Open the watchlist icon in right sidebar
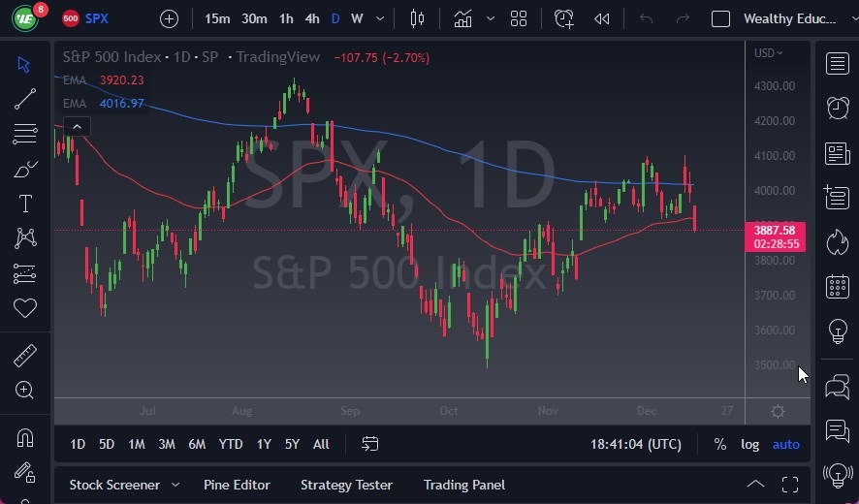The width and height of the screenshot is (859, 504). [837, 64]
